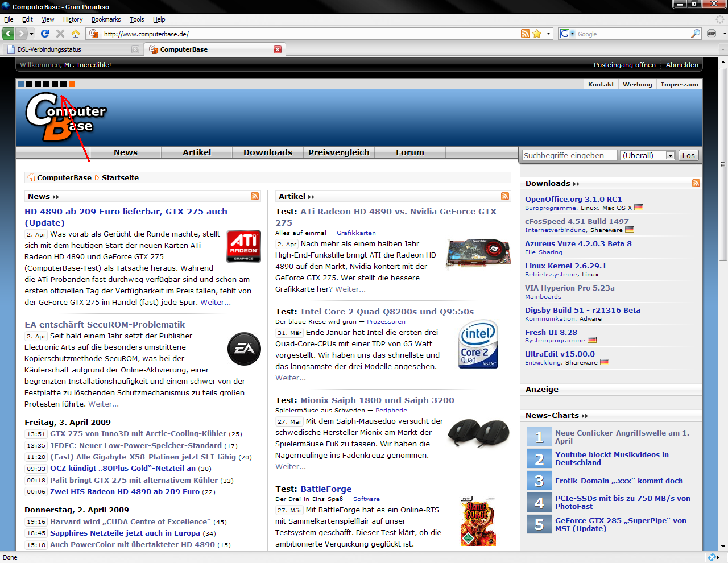The image size is (728, 563).
Task: Click the Suchbegriffe eingeben search field
Action: coord(569,155)
